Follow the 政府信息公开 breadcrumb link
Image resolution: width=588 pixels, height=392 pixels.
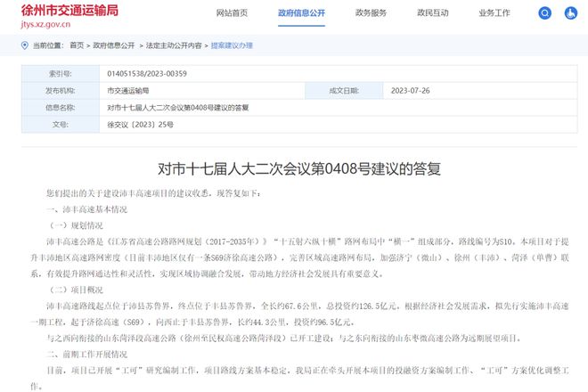point(114,45)
